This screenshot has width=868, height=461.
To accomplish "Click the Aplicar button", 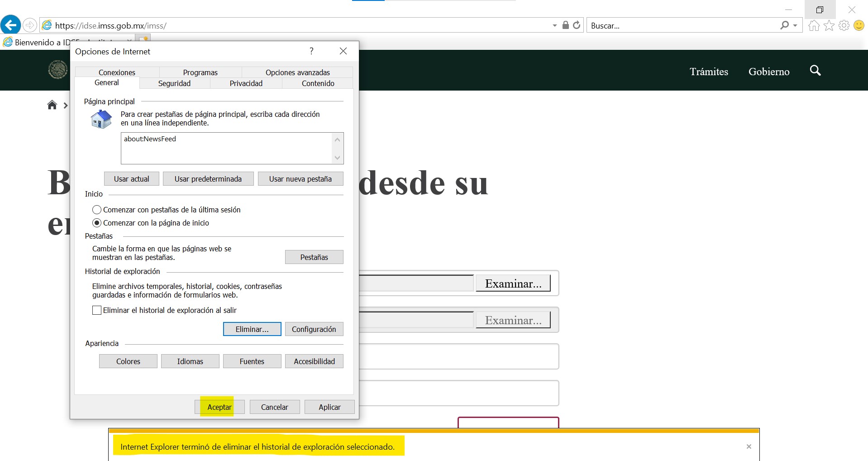I will coord(329,407).
